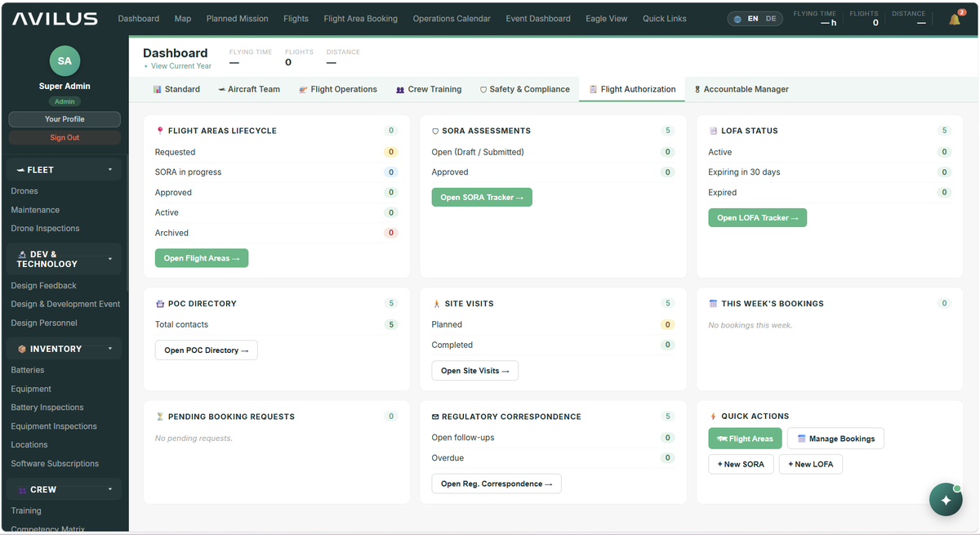Click the Pending Booking Requests hourglass icon

point(160,417)
